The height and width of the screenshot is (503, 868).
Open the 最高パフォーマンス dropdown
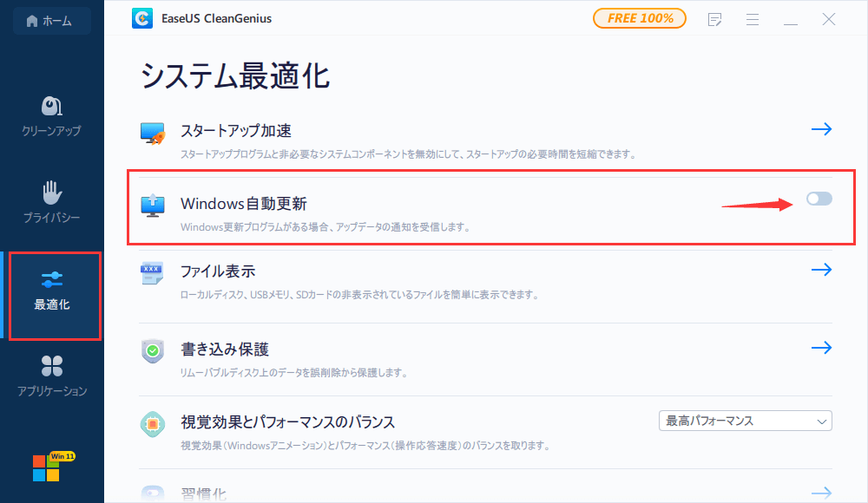coord(745,420)
